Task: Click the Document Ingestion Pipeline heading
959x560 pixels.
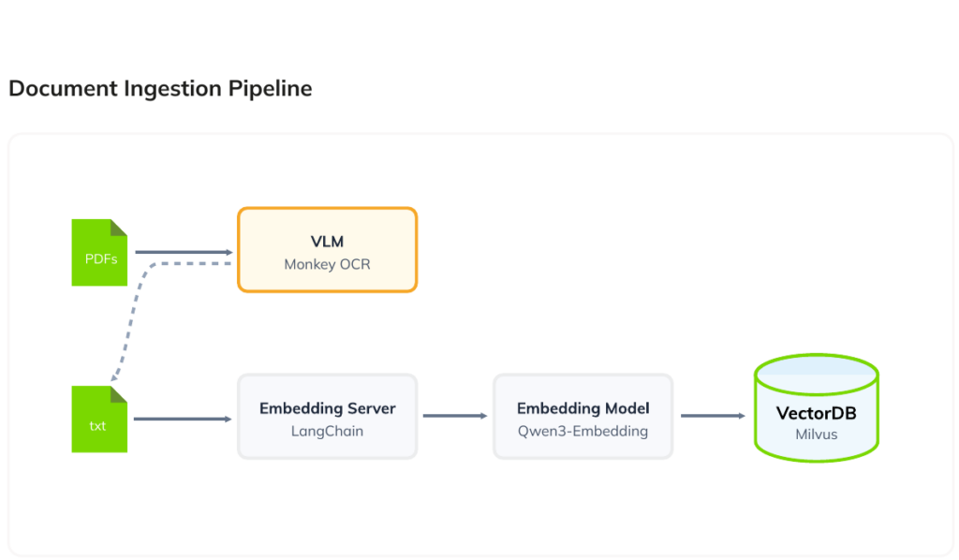Action: point(160,89)
